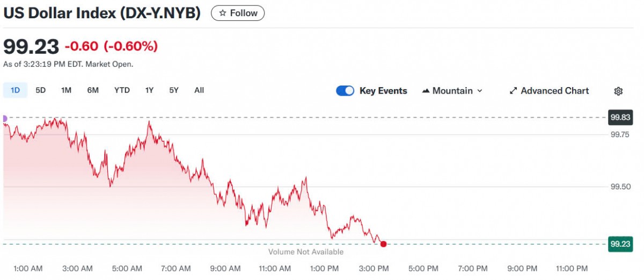Screen dimensions: 644x280
Task: Expand the Mountain chart style dropdown
Action: (479, 91)
